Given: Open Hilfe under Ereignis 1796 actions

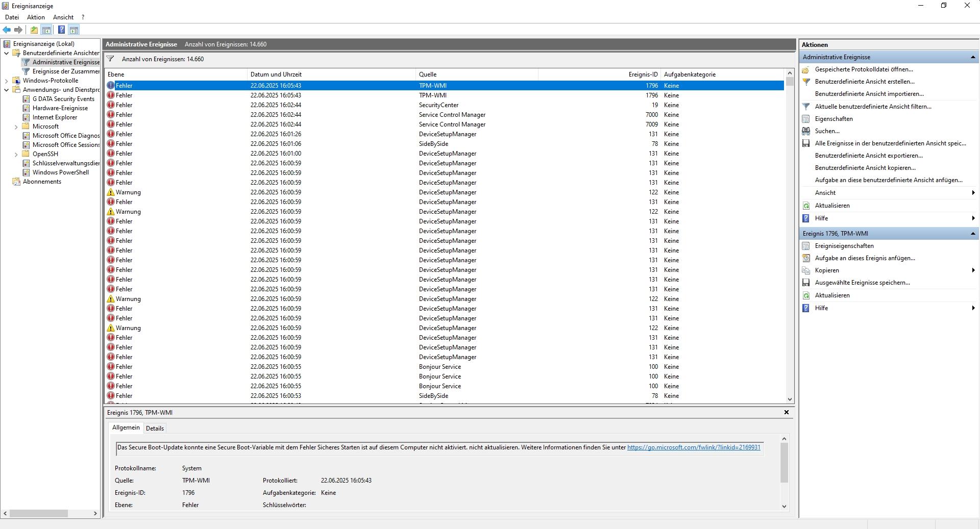Looking at the screenshot, I should pos(821,308).
